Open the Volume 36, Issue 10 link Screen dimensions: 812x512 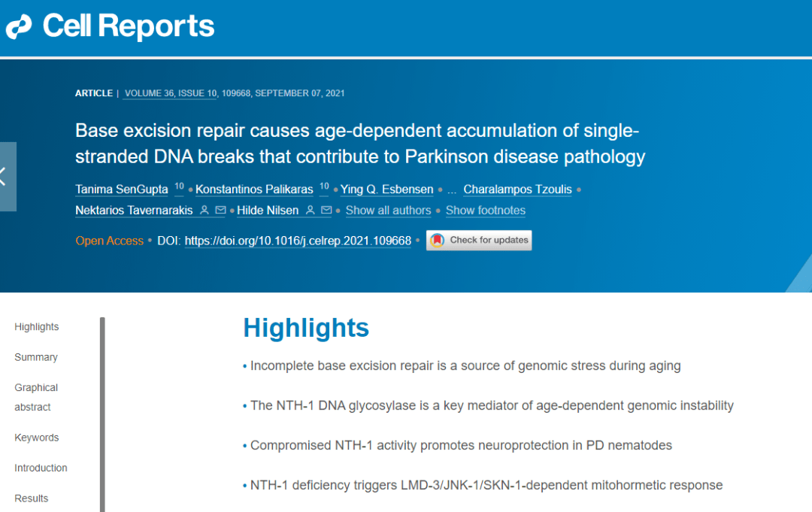pyautogui.click(x=171, y=93)
